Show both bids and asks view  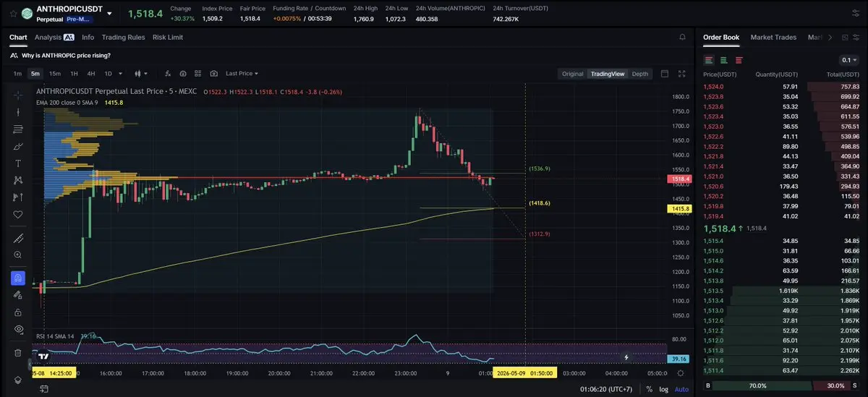coord(709,60)
